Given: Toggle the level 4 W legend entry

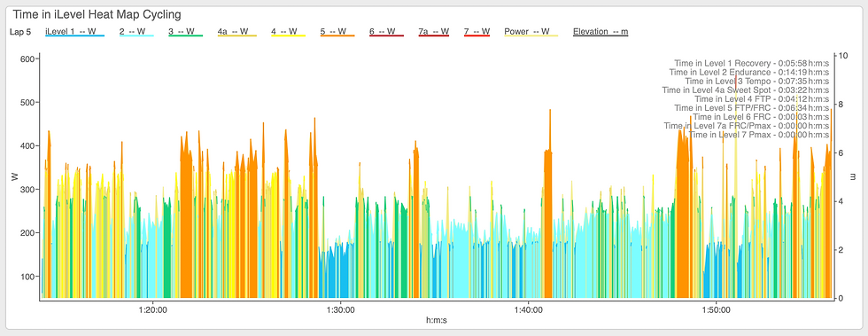Looking at the screenshot, I should point(289,32).
